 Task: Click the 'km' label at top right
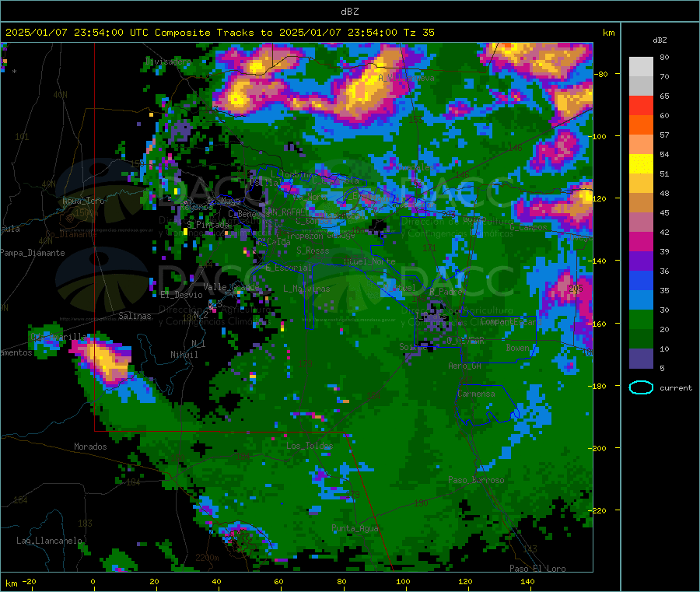(x=608, y=33)
